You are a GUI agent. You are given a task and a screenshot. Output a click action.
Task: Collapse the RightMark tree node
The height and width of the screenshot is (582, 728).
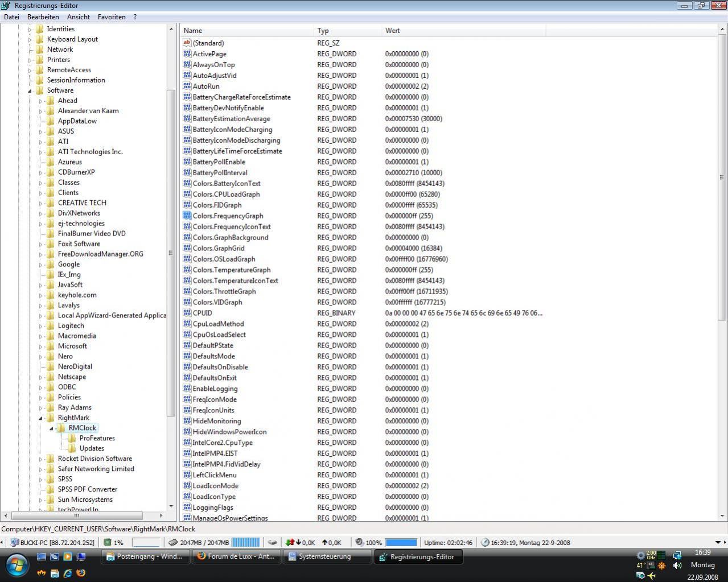[x=40, y=418]
